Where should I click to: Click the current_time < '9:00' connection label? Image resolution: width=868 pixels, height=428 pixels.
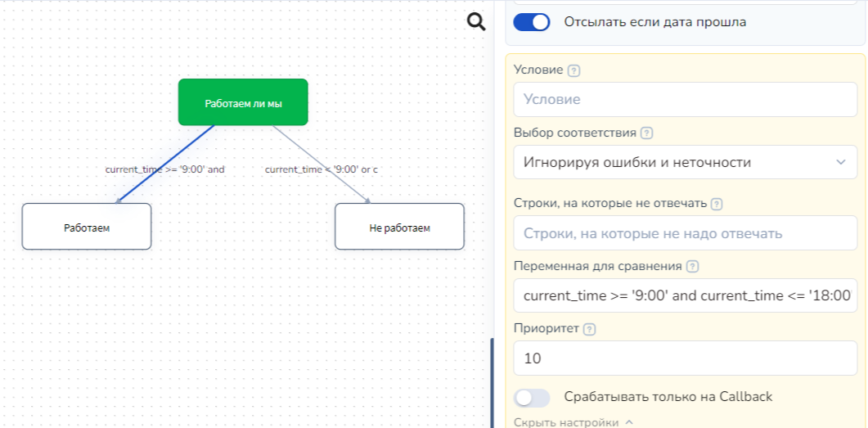coord(321,169)
